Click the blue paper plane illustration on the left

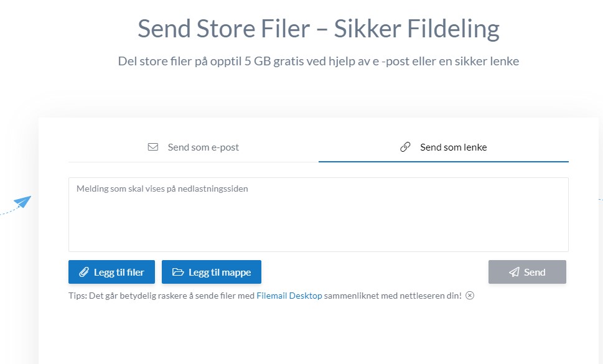tap(22, 202)
